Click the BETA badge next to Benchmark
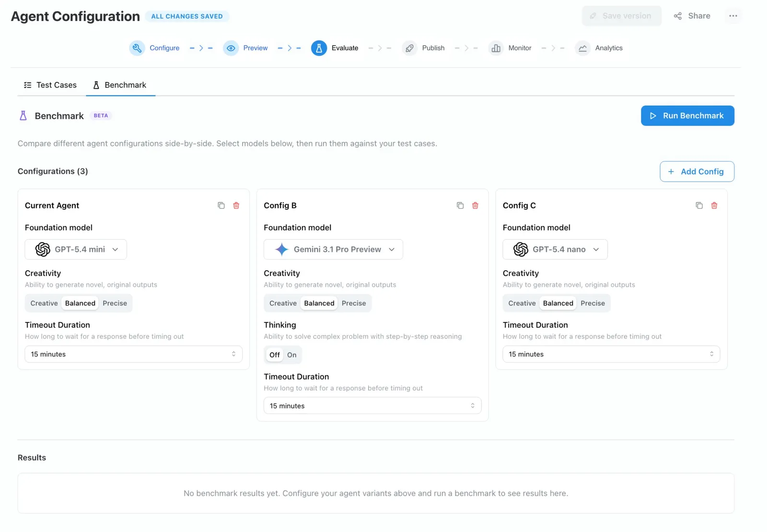This screenshot has height=532, width=767. (x=101, y=116)
